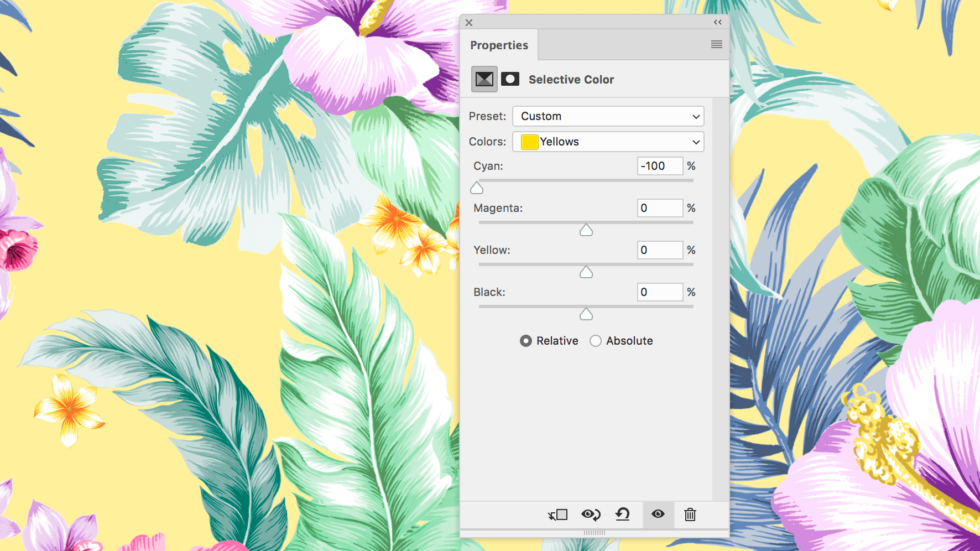Delete this adjustment layer
Image resolution: width=980 pixels, height=551 pixels.
click(x=690, y=514)
